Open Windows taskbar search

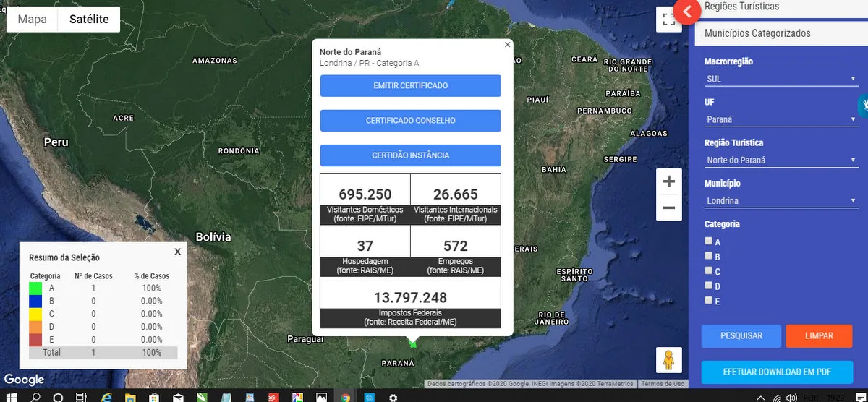tap(35, 397)
